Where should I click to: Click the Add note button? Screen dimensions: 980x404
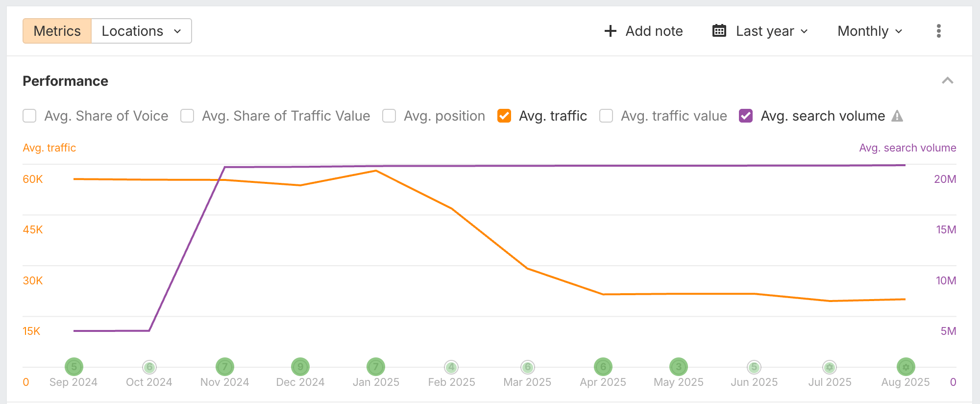[643, 31]
